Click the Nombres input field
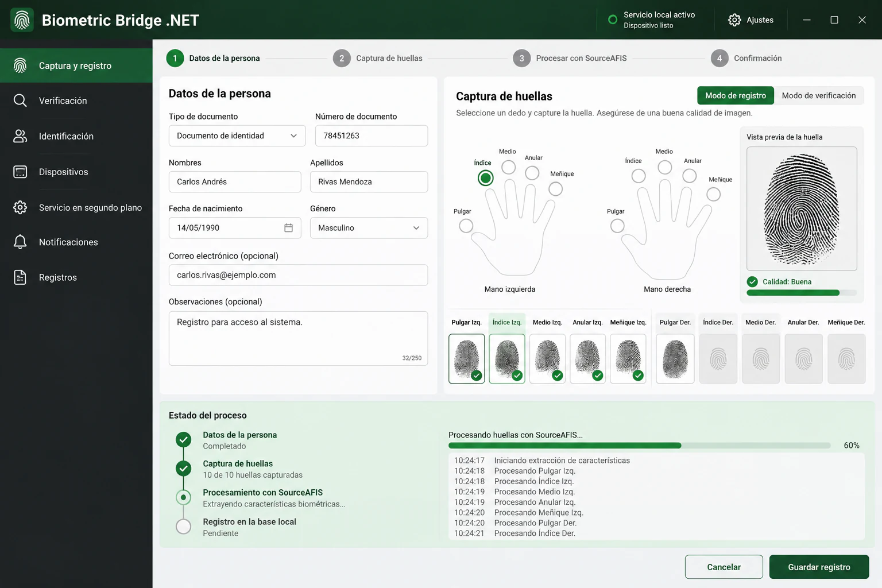882x588 pixels. click(x=235, y=181)
